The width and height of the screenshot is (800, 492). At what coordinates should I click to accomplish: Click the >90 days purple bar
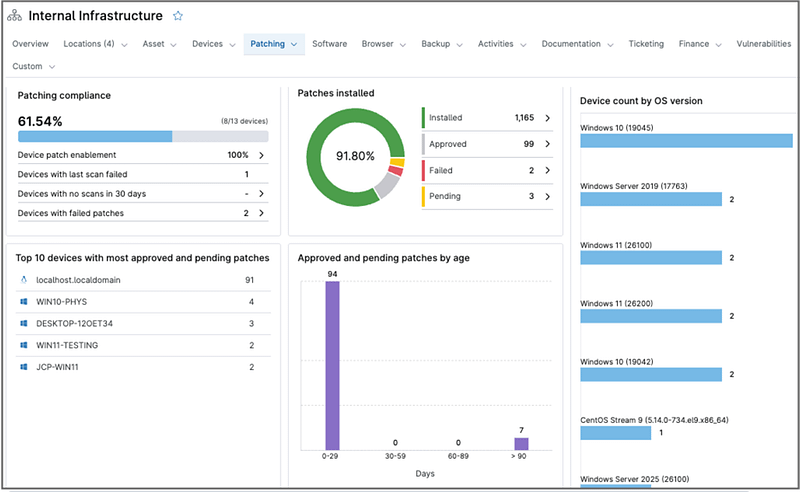tap(521, 444)
